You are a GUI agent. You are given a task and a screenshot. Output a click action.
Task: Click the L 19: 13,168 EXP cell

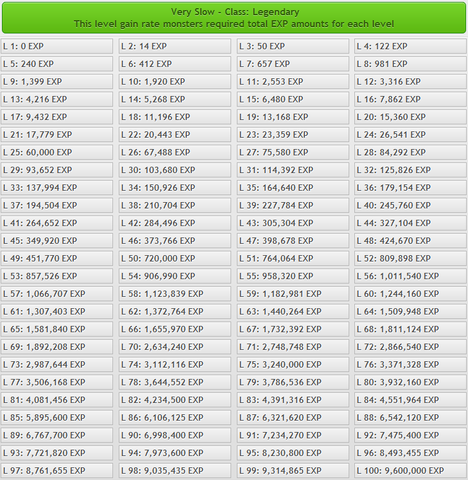point(293,117)
